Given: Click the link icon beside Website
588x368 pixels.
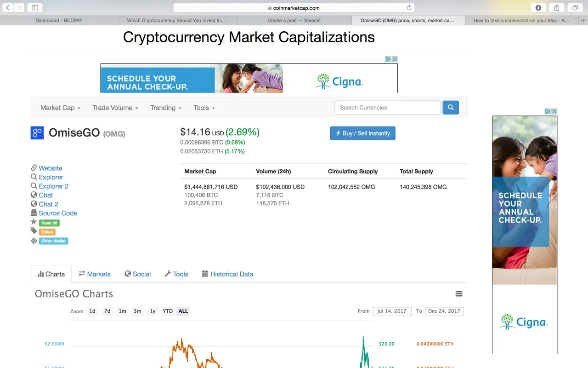Looking at the screenshot, I should (34, 168).
